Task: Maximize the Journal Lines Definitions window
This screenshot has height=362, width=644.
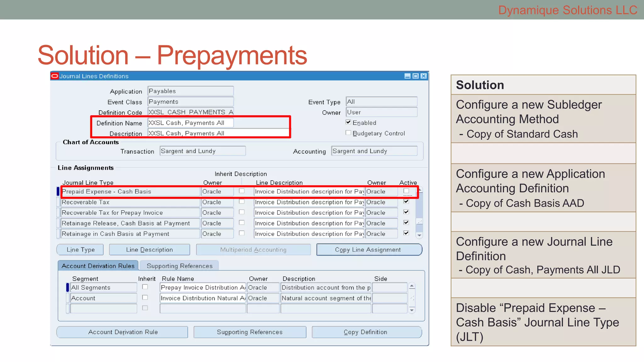Action: tap(415, 76)
